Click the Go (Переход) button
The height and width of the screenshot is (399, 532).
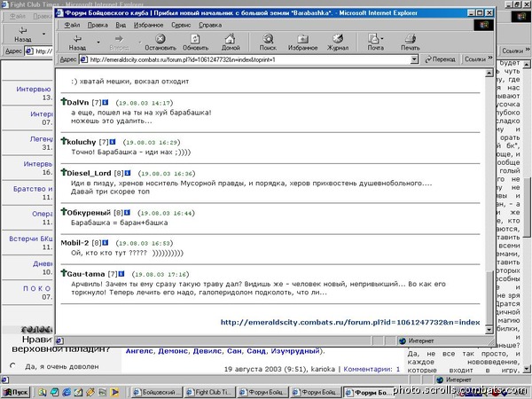click(441, 59)
